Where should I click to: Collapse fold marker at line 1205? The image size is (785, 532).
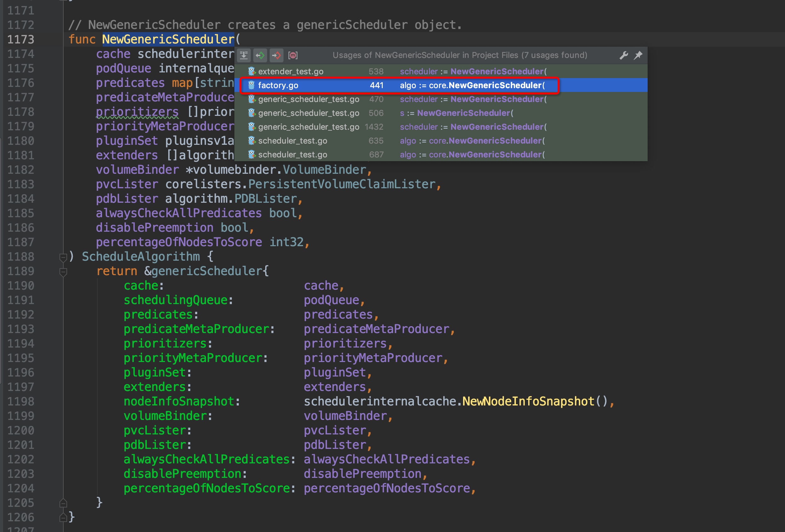[63, 503]
